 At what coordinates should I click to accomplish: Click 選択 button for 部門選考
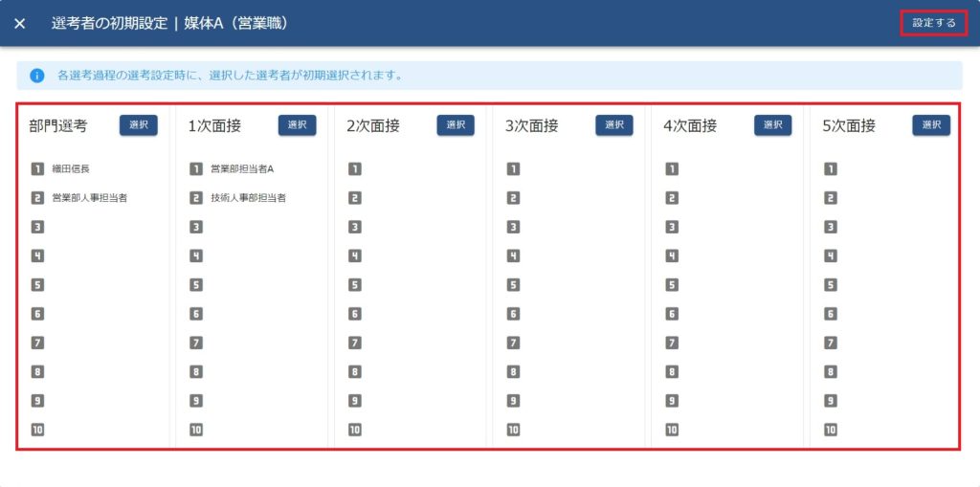[138, 125]
